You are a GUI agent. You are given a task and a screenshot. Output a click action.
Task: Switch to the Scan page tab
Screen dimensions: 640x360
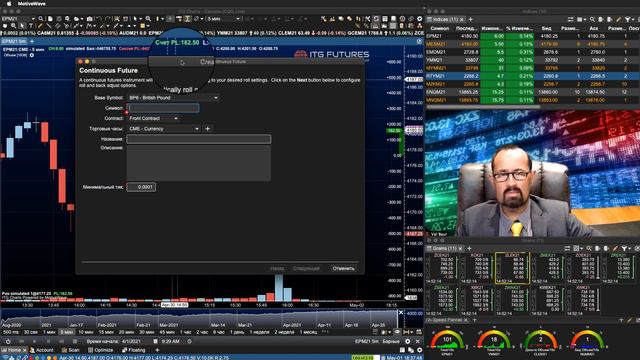click(x=71, y=350)
